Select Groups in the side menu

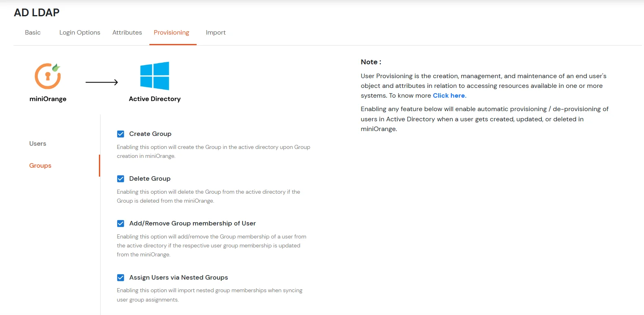(40, 166)
